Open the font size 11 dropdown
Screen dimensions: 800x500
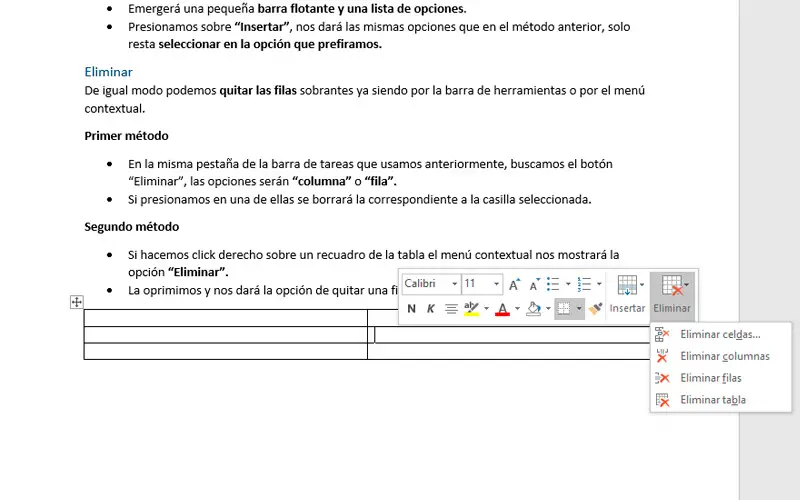pos(496,284)
